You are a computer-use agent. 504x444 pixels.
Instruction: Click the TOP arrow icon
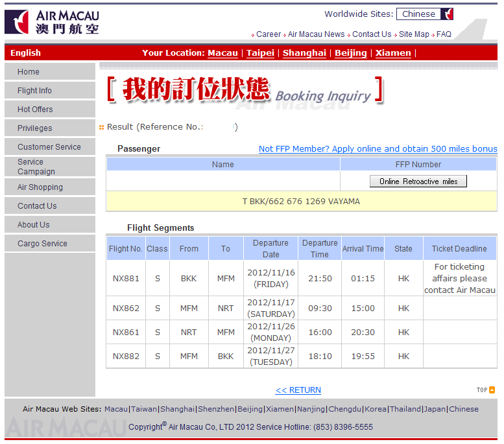[x=492, y=390]
